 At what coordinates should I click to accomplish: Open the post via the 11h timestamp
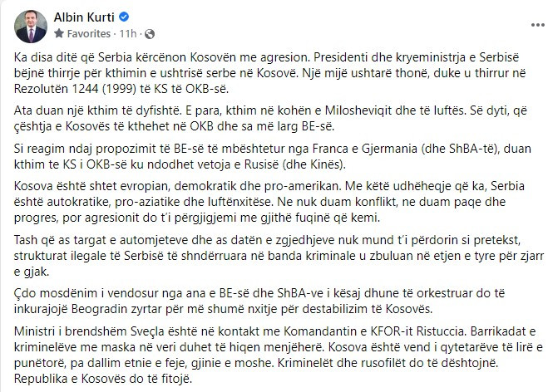click(x=128, y=33)
